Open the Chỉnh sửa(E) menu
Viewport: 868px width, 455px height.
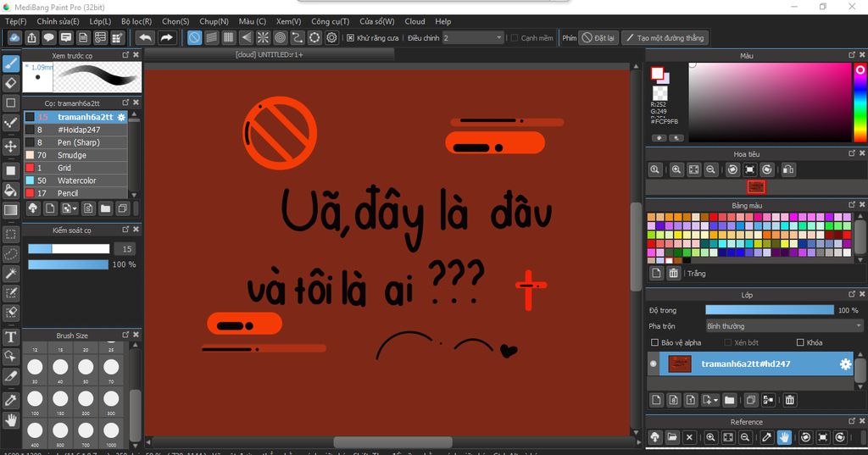click(x=58, y=21)
